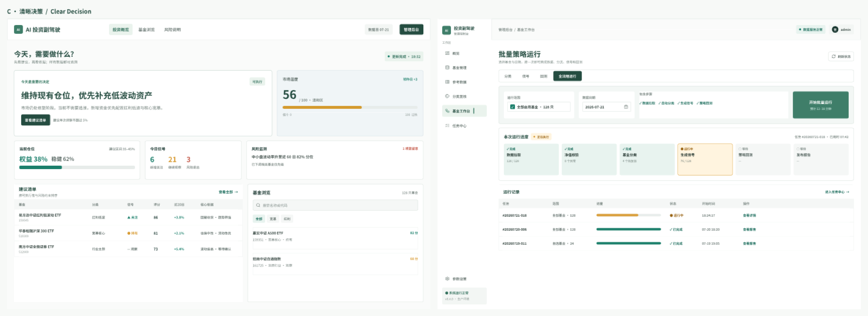The height and width of the screenshot is (316, 868).
Task: Click into the fund search input field
Action: tap(335, 205)
